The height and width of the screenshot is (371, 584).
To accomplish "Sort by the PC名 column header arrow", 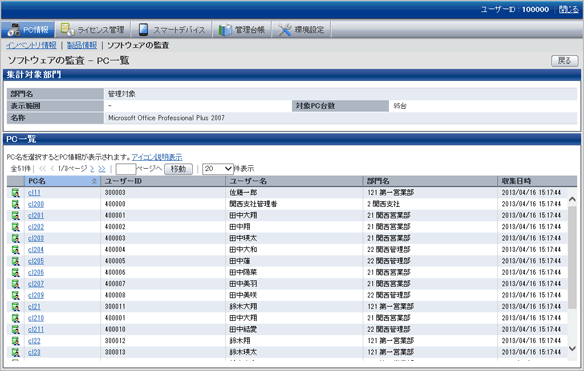I will (x=94, y=181).
